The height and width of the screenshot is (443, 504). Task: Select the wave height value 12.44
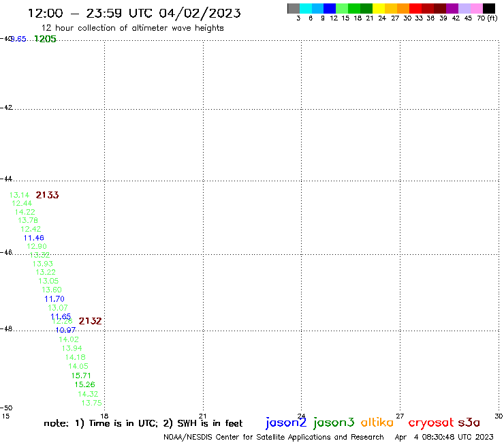pyautogui.click(x=22, y=203)
